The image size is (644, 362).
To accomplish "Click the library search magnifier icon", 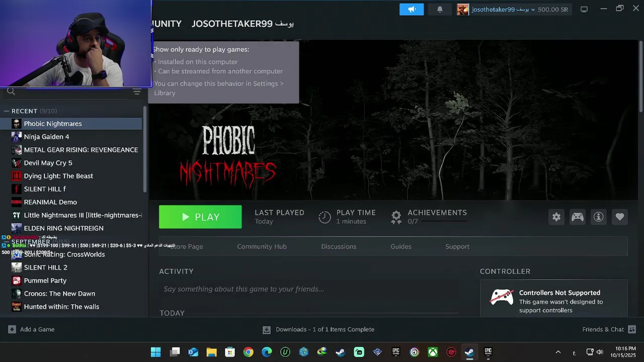I will [11, 92].
